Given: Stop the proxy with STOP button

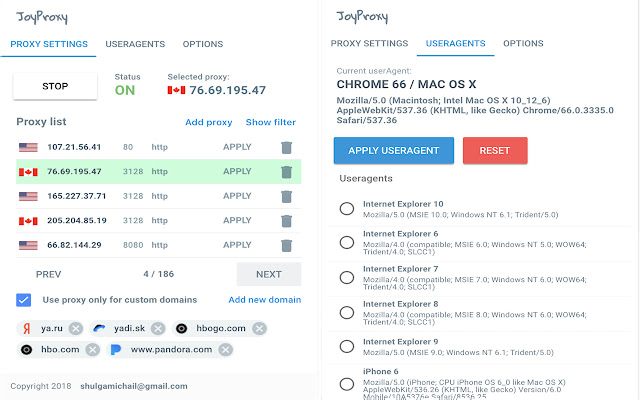Looking at the screenshot, I should click(55, 86).
